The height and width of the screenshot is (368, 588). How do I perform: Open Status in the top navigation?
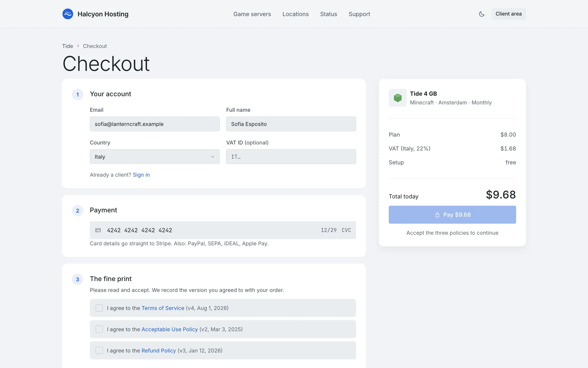[329, 14]
